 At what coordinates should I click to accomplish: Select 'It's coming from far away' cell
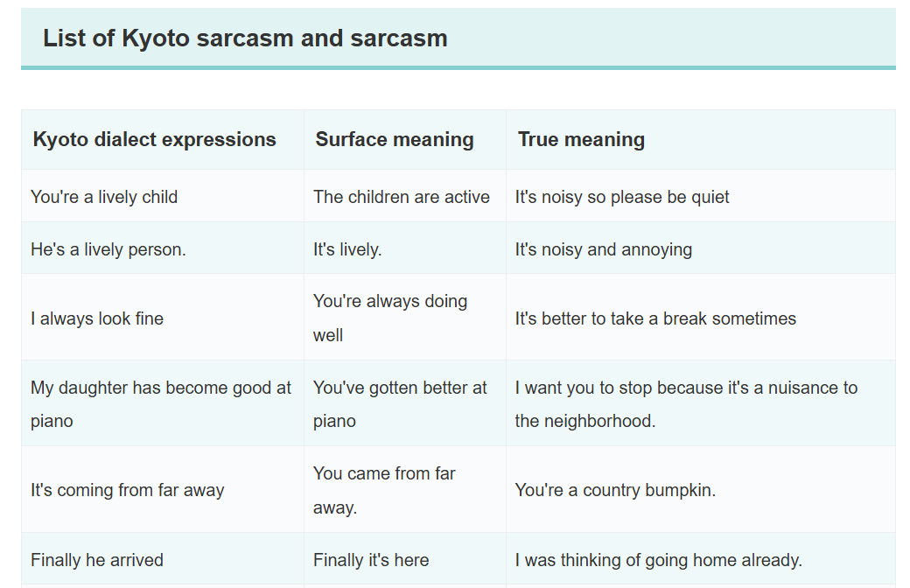pos(163,489)
